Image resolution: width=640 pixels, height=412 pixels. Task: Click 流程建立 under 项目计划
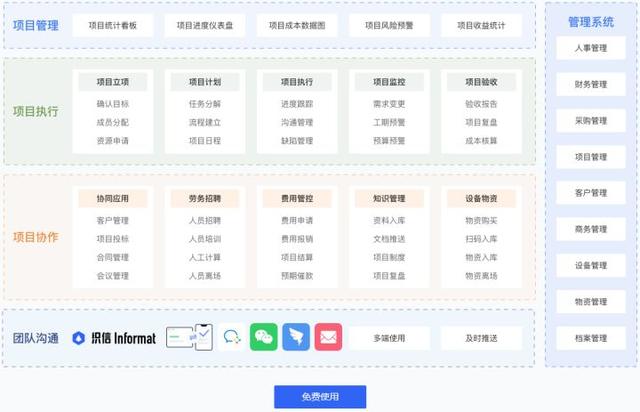[x=205, y=122]
